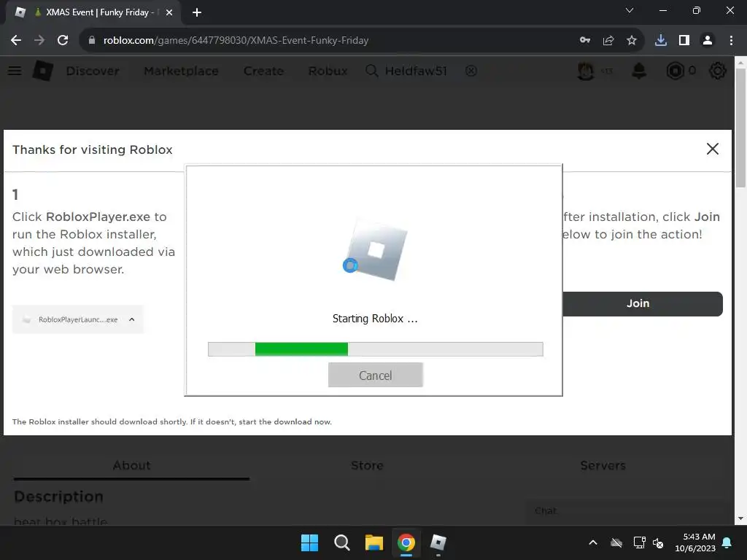Open the Robux balance icon
747x560 pixels.
675,71
